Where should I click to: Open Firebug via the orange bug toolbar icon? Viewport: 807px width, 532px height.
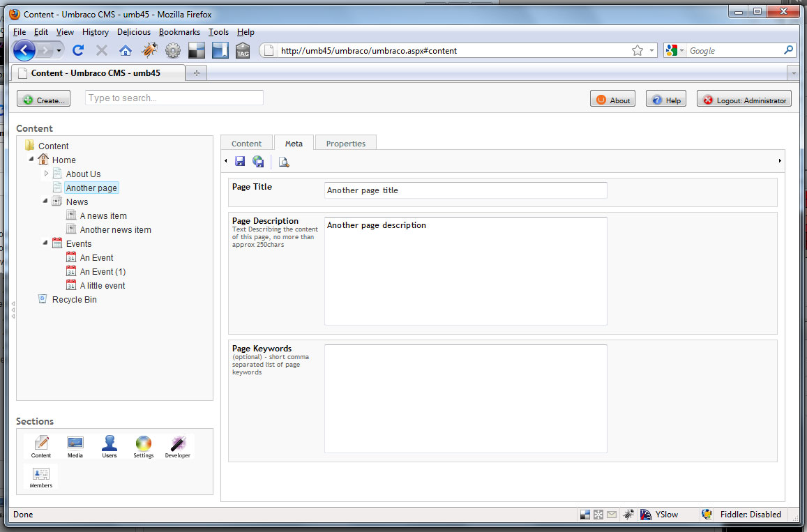click(149, 50)
